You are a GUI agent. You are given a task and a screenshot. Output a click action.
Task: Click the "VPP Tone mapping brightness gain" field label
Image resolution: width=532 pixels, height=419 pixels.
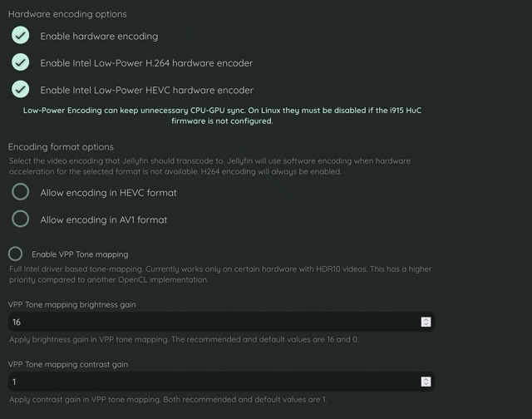[72, 304]
